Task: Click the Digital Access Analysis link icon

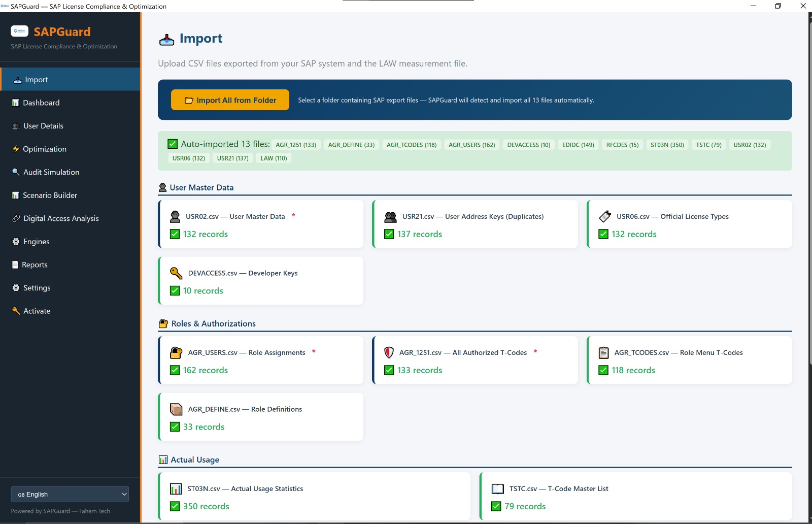Action: 16,218
